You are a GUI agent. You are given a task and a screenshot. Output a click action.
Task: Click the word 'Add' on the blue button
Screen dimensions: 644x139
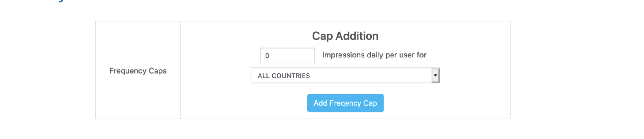[320, 103]
